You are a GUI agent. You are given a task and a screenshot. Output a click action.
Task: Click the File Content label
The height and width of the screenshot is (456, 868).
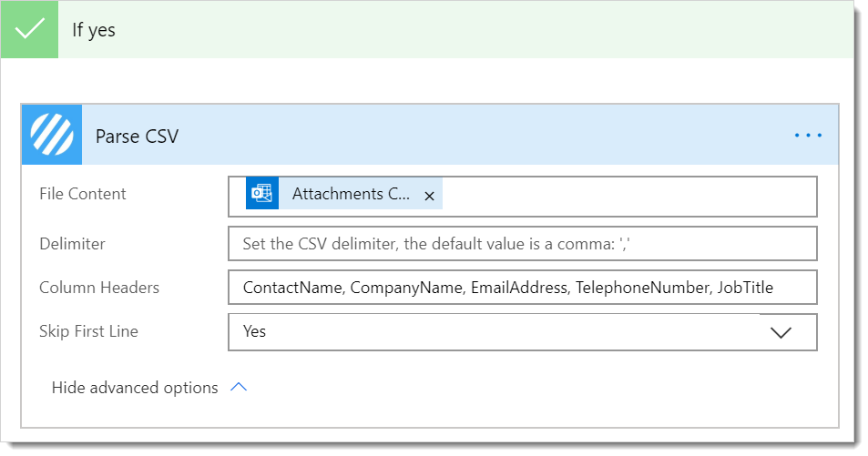[x=83, y=194]
